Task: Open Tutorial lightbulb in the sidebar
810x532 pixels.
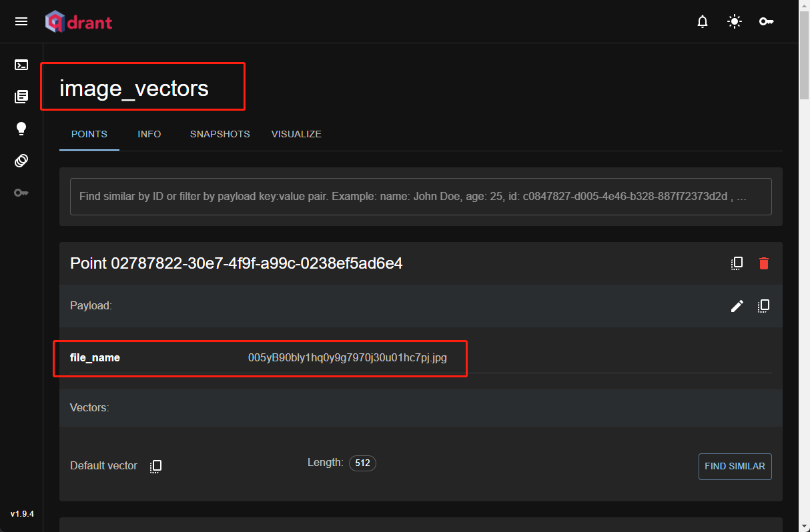Action: point(21,129)
